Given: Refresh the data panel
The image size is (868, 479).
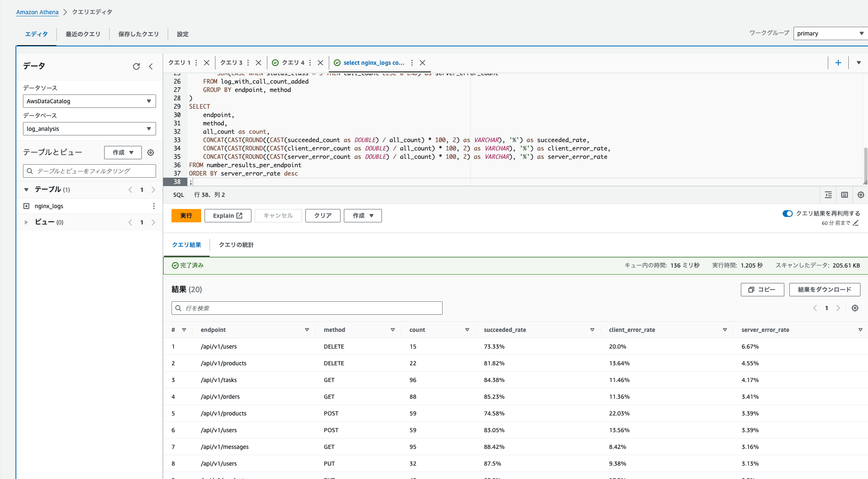Looking at the screenshot, I should pos(136,66).
